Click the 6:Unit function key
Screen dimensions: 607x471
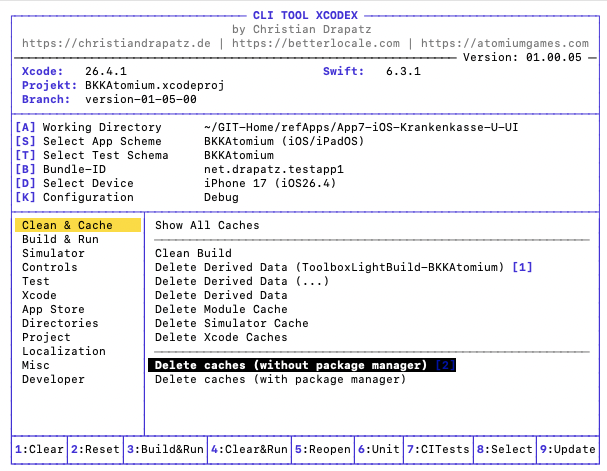[379, 449]
